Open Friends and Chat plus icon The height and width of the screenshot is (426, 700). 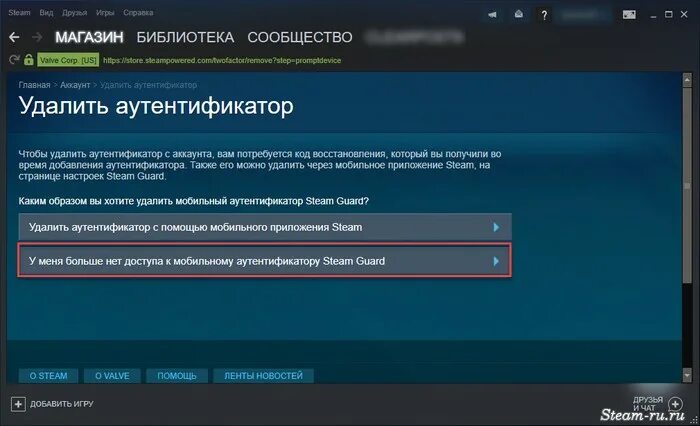click(x=675, y=404)
